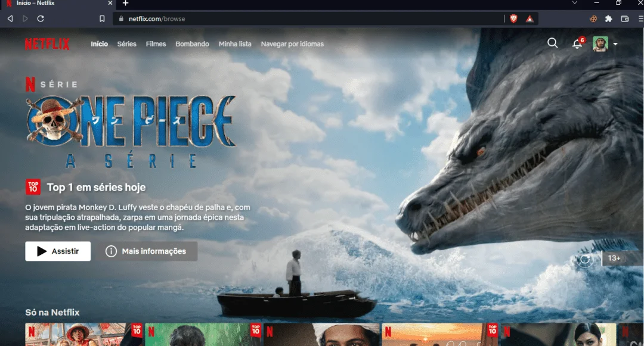Reload the page with refresh icon
The image size is (644, 346).
[41, 18]
